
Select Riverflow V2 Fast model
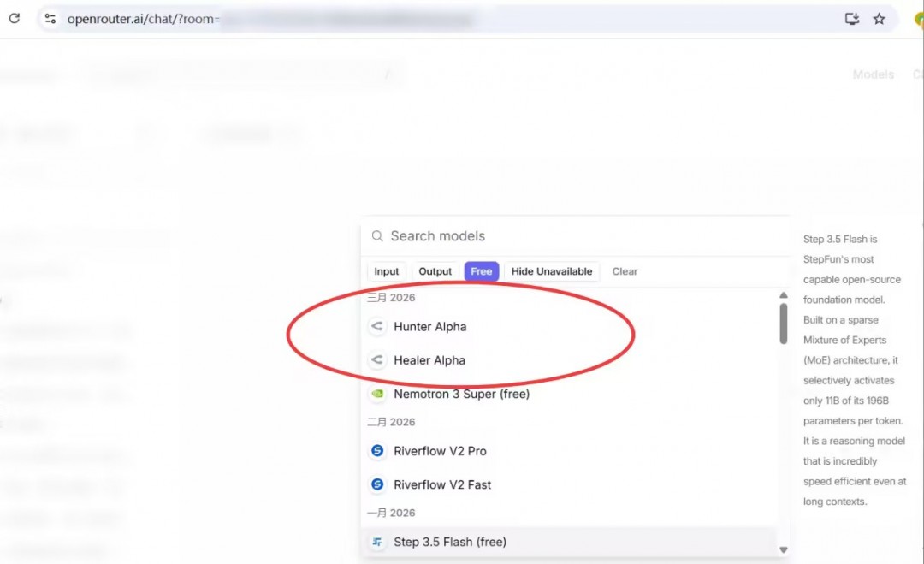coord(570,484)
